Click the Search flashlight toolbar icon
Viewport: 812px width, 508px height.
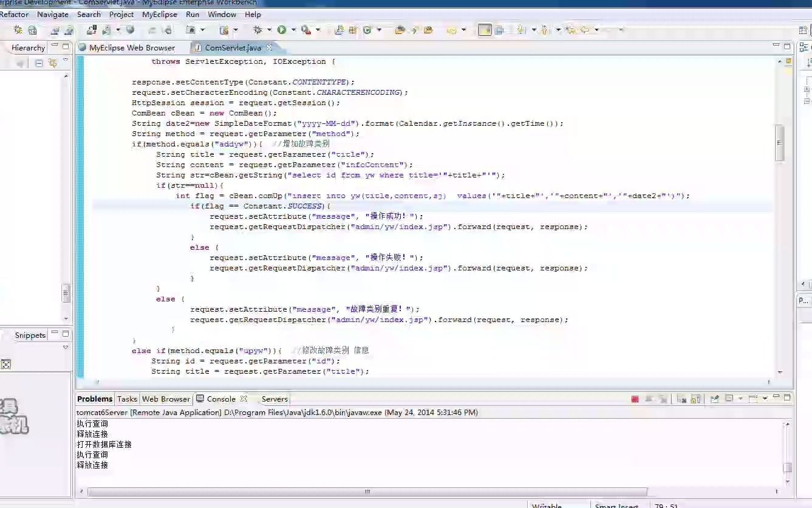click(x=415, y=30)
